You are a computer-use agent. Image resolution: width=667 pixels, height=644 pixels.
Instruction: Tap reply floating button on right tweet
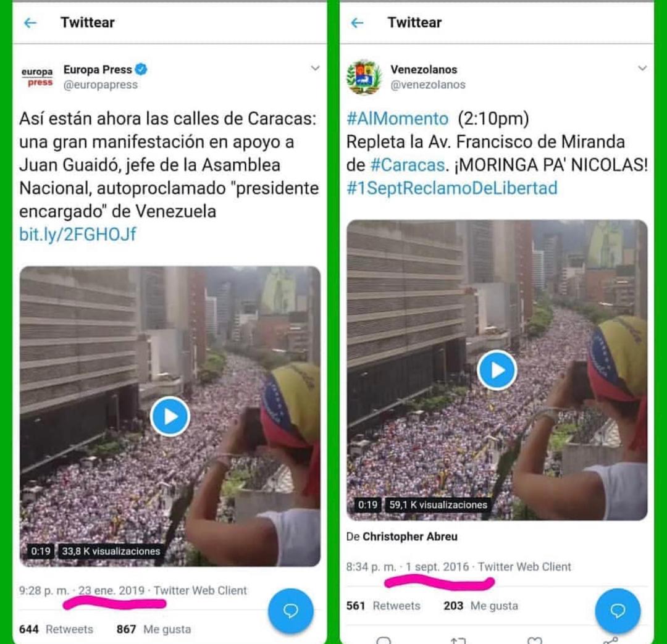618,611
